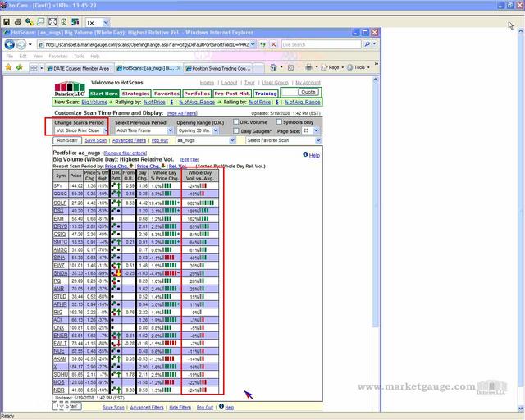The width and height of the screenshot is (525, 420).
Task: Click the top Advanced Filters link
Action: 129,140
